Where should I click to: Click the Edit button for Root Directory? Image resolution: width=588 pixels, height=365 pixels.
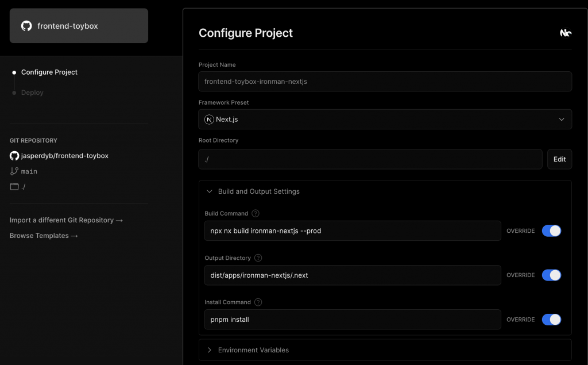pyautogui.click(x=559, y=159)
